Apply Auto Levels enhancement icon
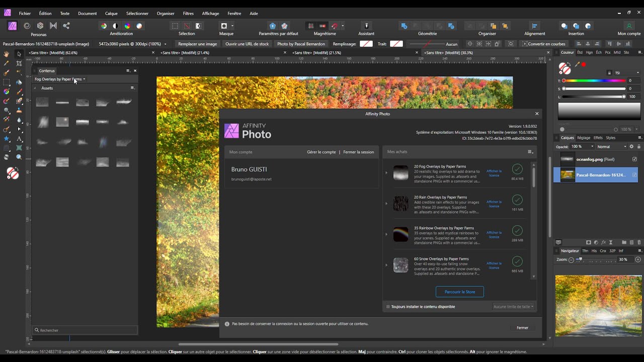The width and height of the screenshot is (644, 362). [x=104, y=26]
